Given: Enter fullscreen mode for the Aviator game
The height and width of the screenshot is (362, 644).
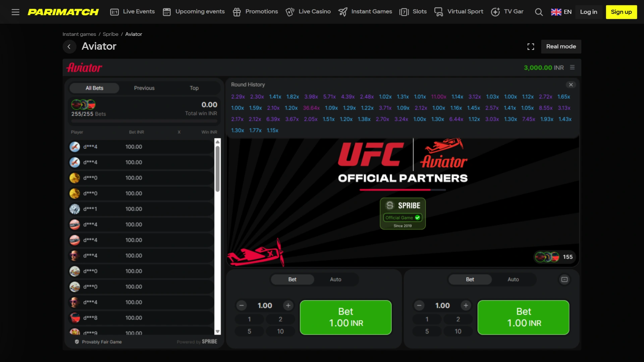Looking at the screenshot, I should click(531, 47).
